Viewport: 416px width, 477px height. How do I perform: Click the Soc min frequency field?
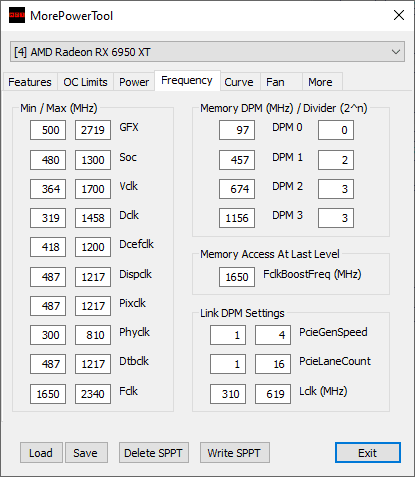click(48, 160)
